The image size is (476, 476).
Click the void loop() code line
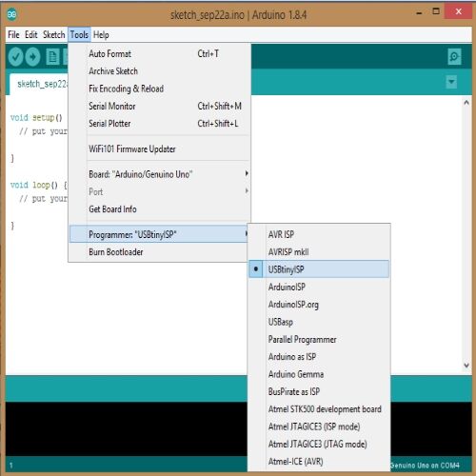(38, 185)
